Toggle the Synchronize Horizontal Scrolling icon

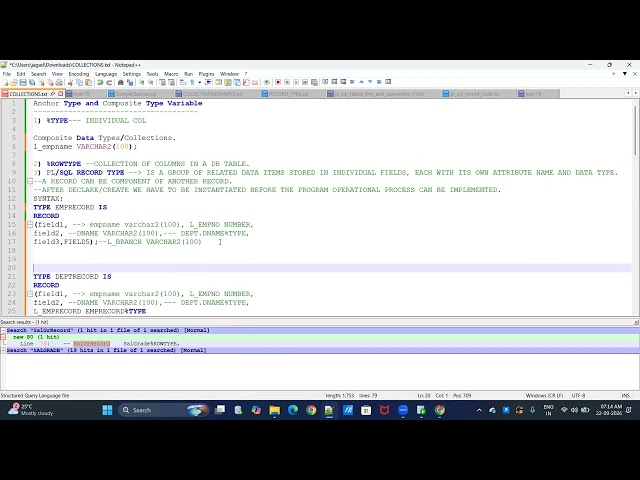point(171,82)
